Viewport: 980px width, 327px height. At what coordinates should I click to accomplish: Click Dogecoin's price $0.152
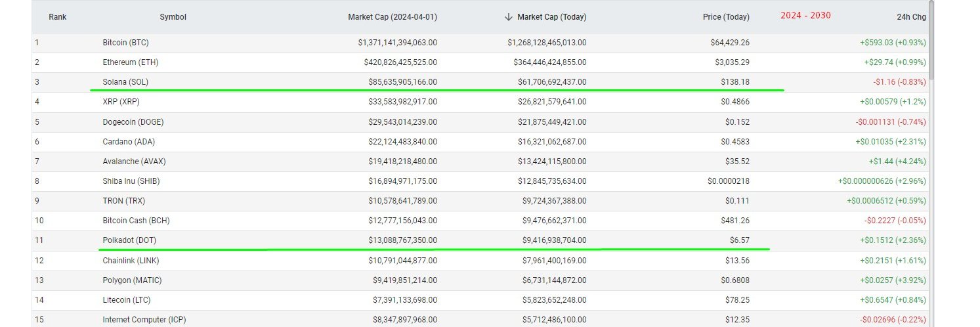(737, 122)
